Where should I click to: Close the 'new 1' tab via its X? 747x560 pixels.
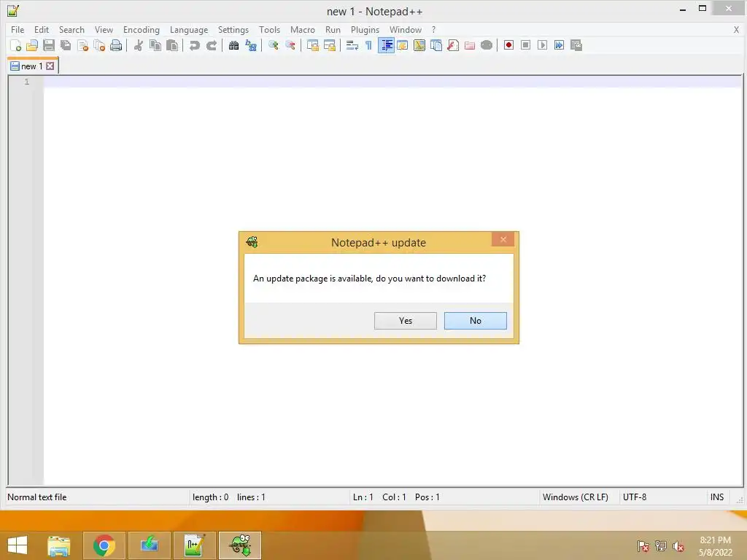[x=50, y=66]
